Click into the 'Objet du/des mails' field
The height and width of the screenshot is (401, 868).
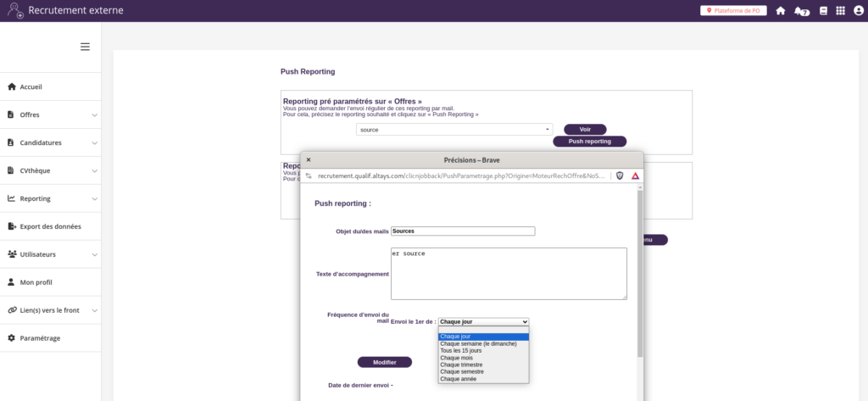pos(463,231)
